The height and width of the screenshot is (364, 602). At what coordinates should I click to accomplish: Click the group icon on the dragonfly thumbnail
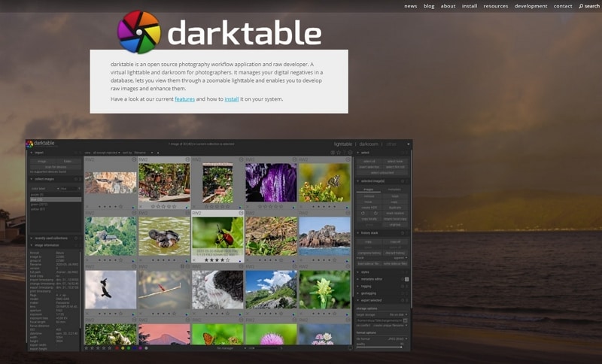click(x=183, y=266)
